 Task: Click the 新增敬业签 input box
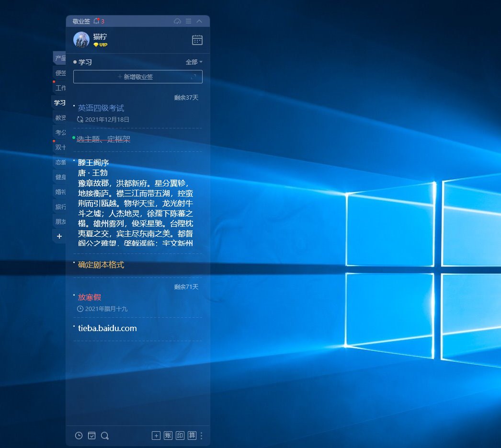coord(138,77)
